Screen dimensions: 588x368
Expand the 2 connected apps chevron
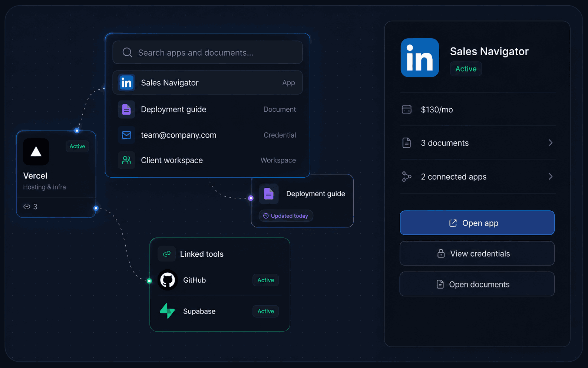pyautogui.click(x=551, y=177)
